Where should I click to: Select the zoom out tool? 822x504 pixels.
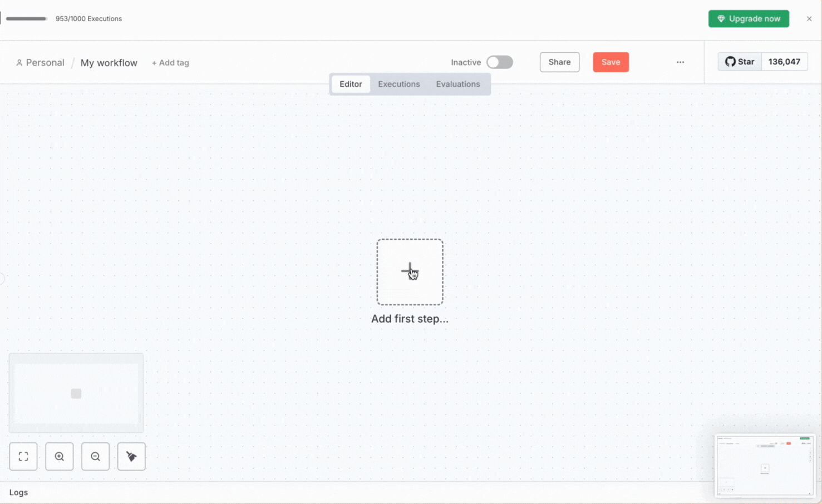pyautogui.click(x=95, y=456)
